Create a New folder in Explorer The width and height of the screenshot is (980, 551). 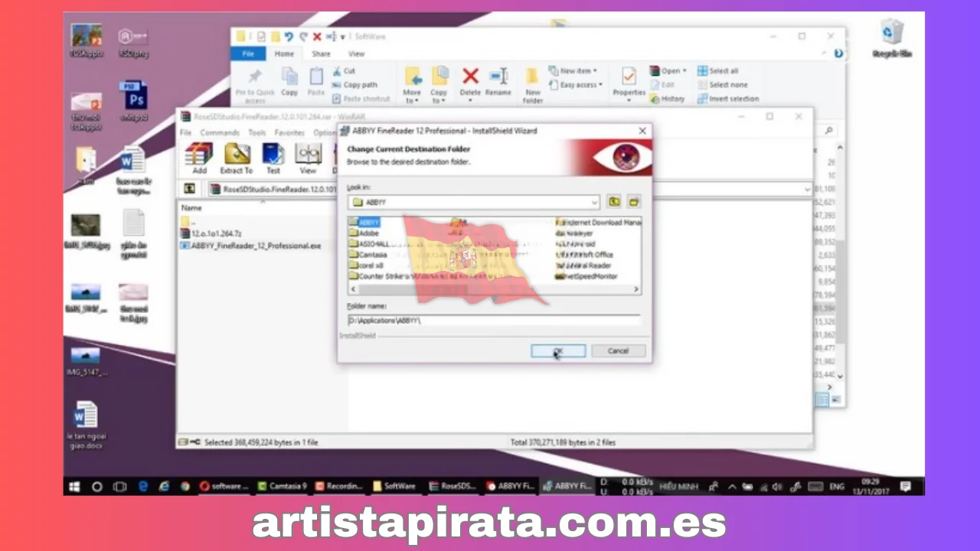[533, 85]
